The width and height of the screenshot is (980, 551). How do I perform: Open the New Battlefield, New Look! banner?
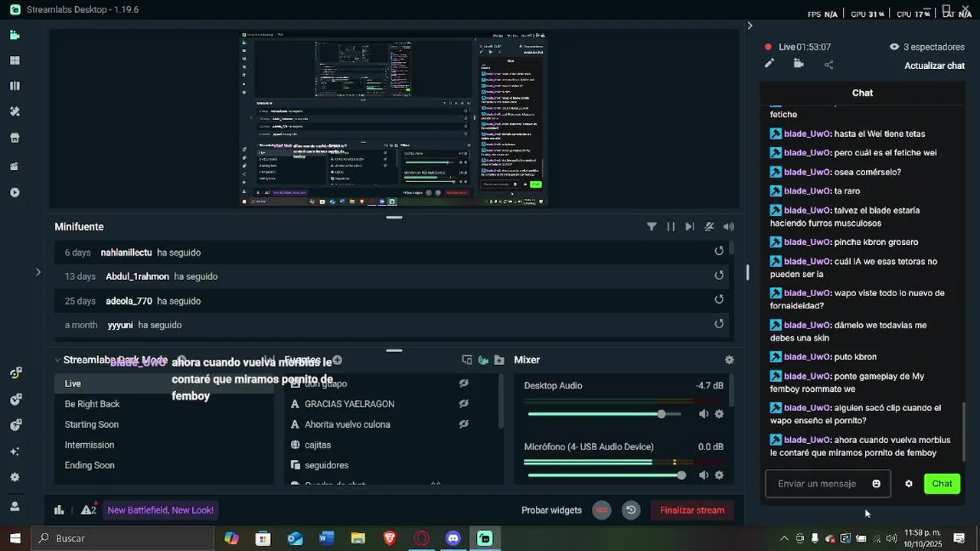[x=160, y=510]
